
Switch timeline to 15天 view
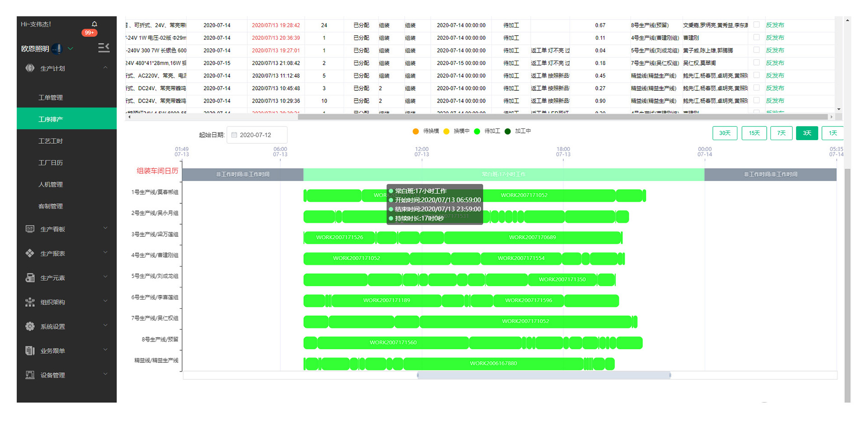point(754,133)
